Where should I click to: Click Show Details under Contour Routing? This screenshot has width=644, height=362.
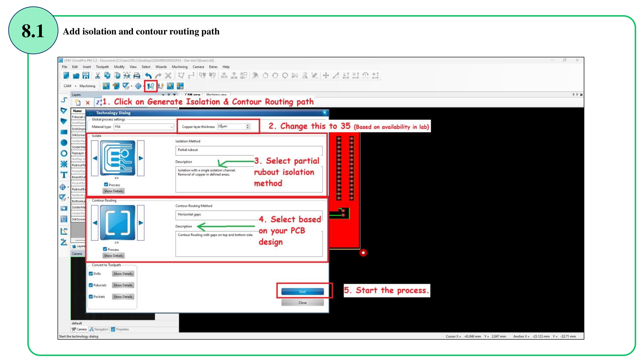click(x=113, y=256)
